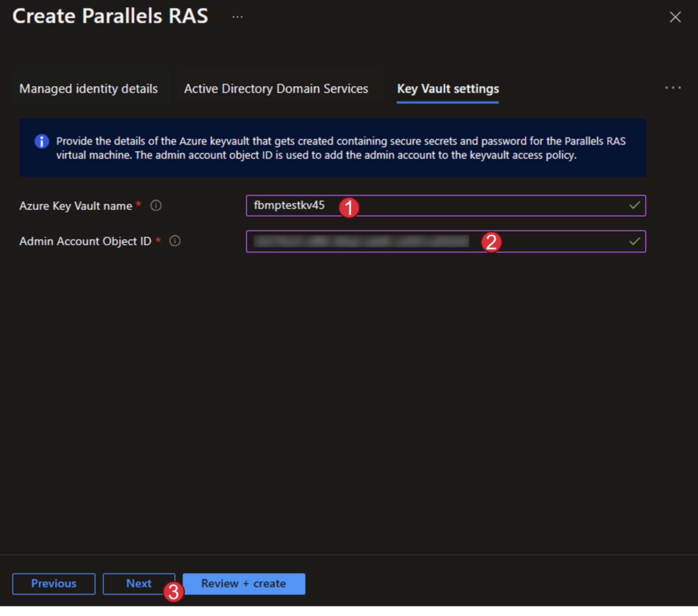Click the info icon beside Admin Account Object ID

(x=175, y=241)
